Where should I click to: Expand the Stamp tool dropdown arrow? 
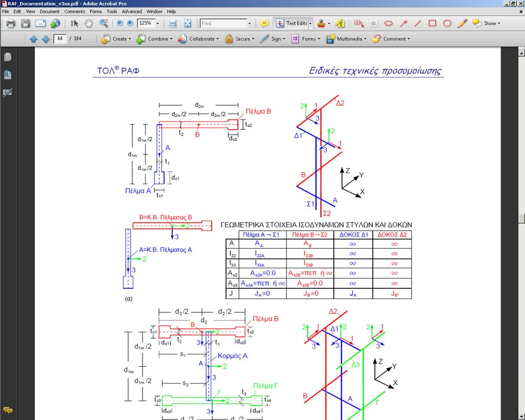pyautogui.click(x=329, y=24)
